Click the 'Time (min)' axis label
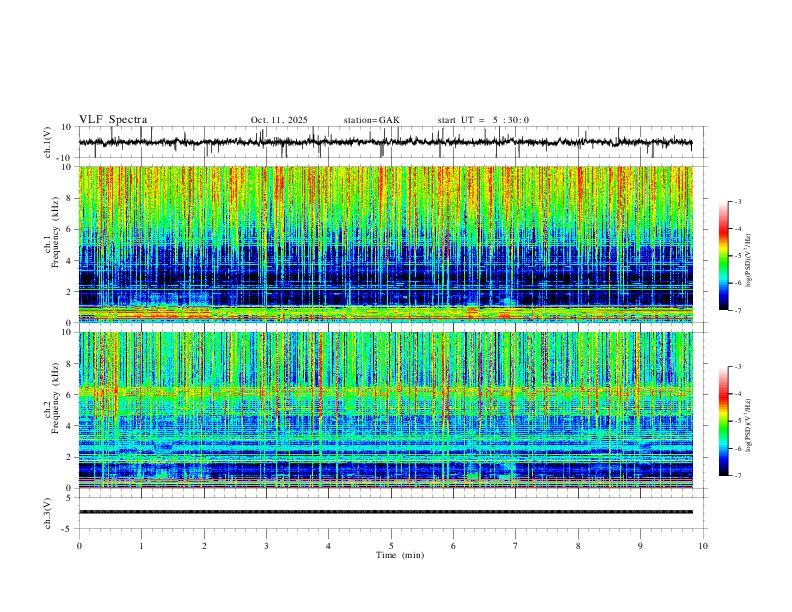This screenshot has height=612, width=792. (x=400, y=555)
